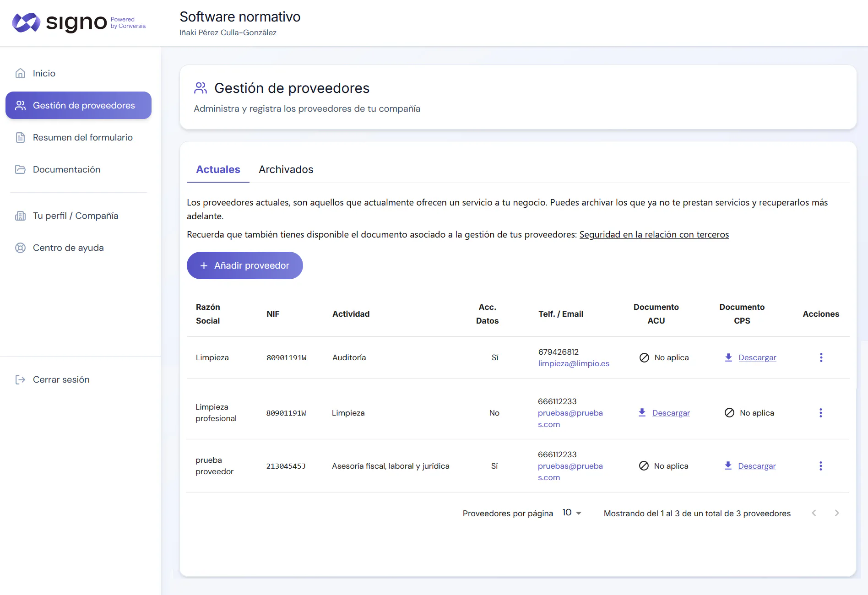The height and width of the screenshot is (595, 868).
Task: Click Descargar link in Auditoría row
Action: (757, 357)
